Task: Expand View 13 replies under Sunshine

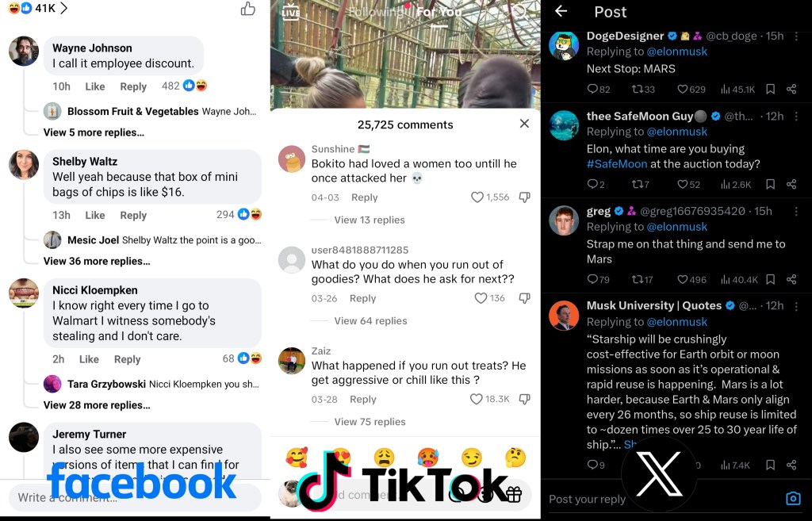Action: pyautogui.click(x=370, y=220)
